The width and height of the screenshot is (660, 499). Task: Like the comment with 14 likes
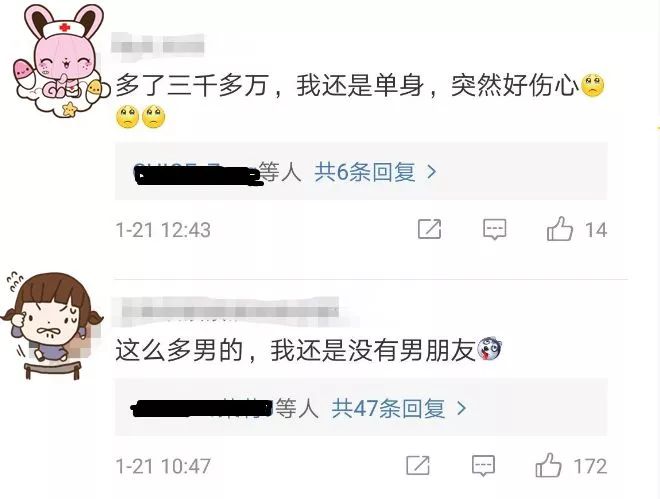point(560,228)
